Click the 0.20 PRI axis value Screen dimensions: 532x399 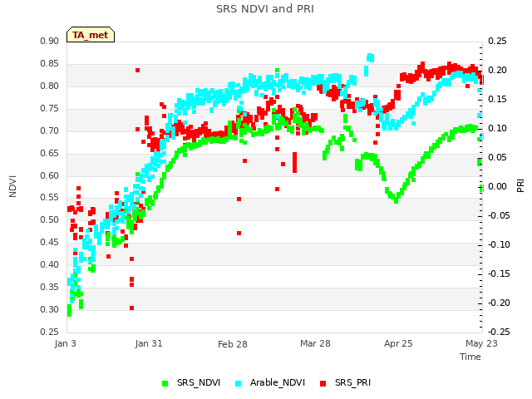(497, 70)
